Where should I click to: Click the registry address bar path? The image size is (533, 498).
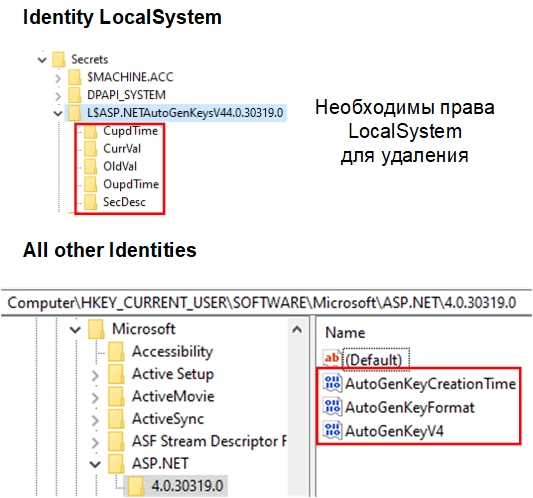point(262,303)
